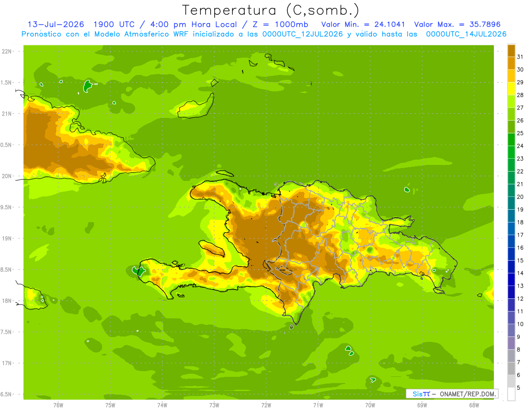Screen dimensions: 532x411
Task: Click the 17N latitude label
Action: click(7, 364)
